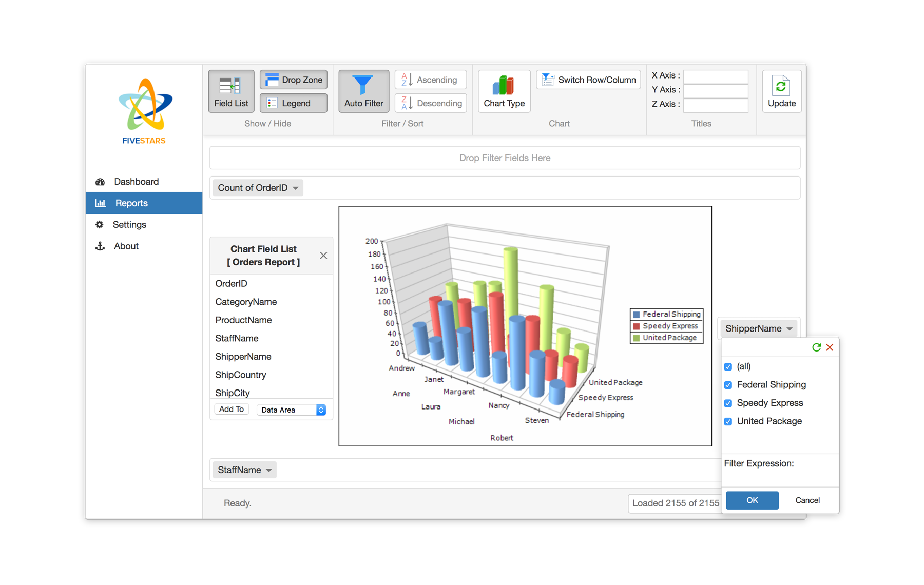Click the Switch Row/Column button
The image size is (924, 585).
click(x=588, y=80)
